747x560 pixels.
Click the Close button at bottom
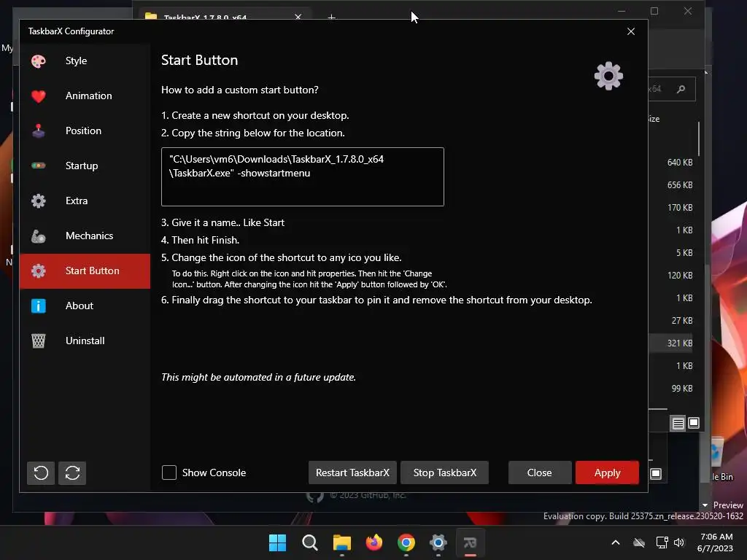pos(539,472)
